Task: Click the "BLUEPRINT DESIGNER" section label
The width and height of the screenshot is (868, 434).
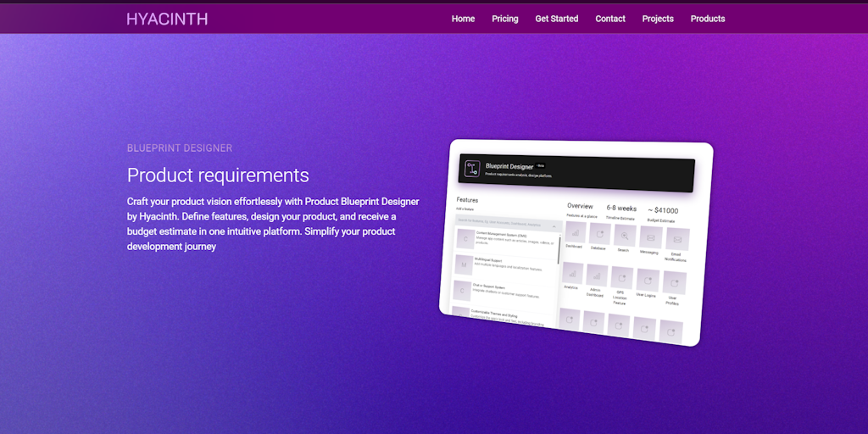Action: (x=180, y=148)
